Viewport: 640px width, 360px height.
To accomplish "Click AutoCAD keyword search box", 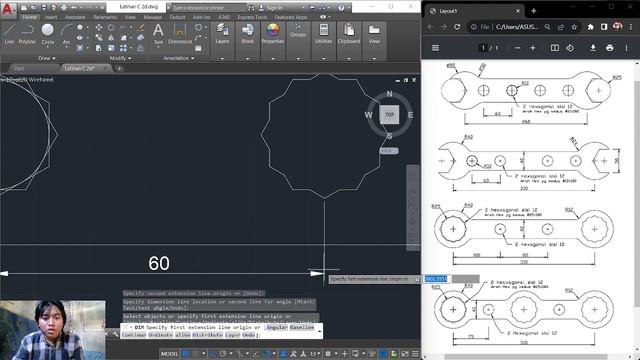I will click(x=208, y=7).
